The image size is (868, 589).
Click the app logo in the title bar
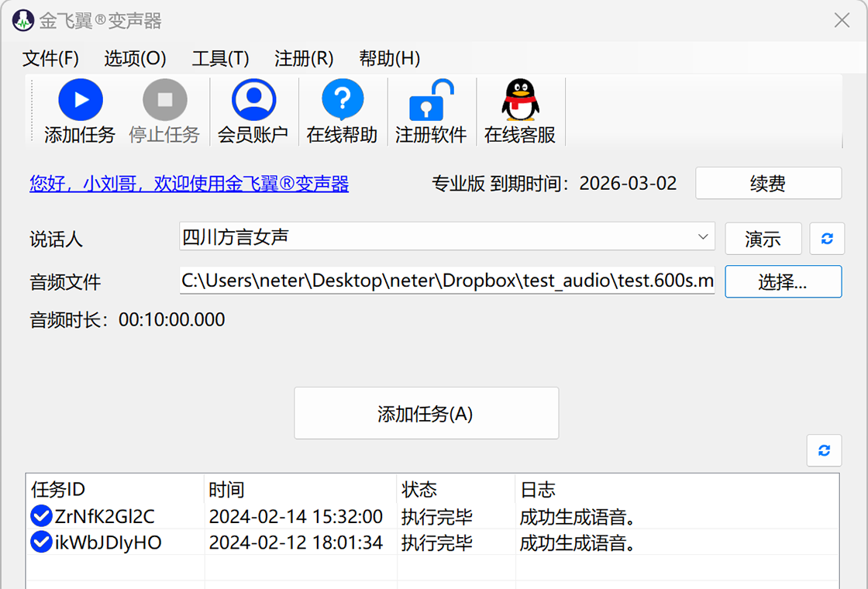pos(22,20)
